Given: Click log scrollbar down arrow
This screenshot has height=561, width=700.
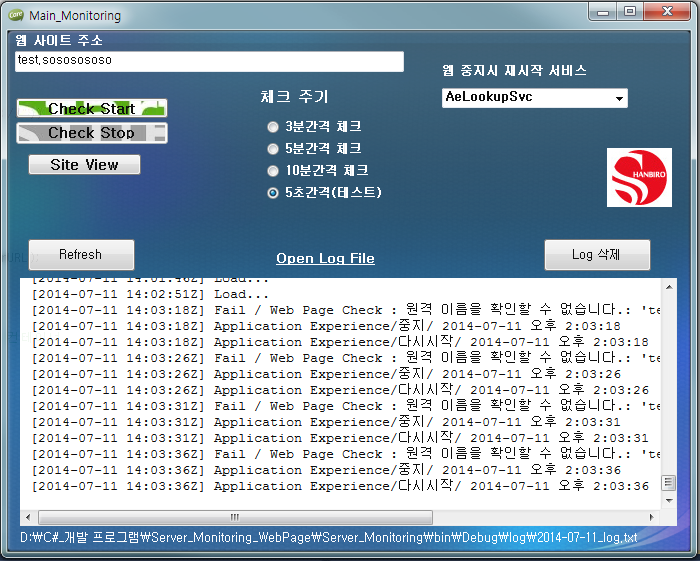Looking at the screenshot, I should coord(669,500).
